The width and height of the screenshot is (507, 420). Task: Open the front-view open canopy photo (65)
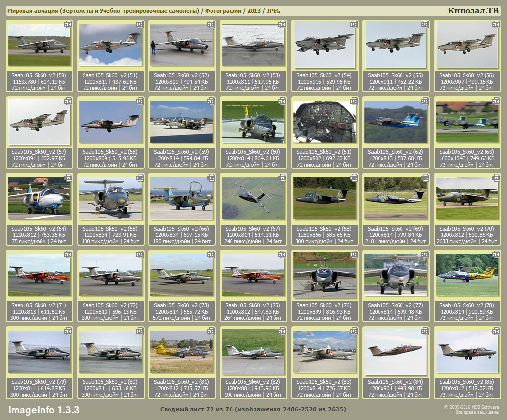[x=110, y=198]
